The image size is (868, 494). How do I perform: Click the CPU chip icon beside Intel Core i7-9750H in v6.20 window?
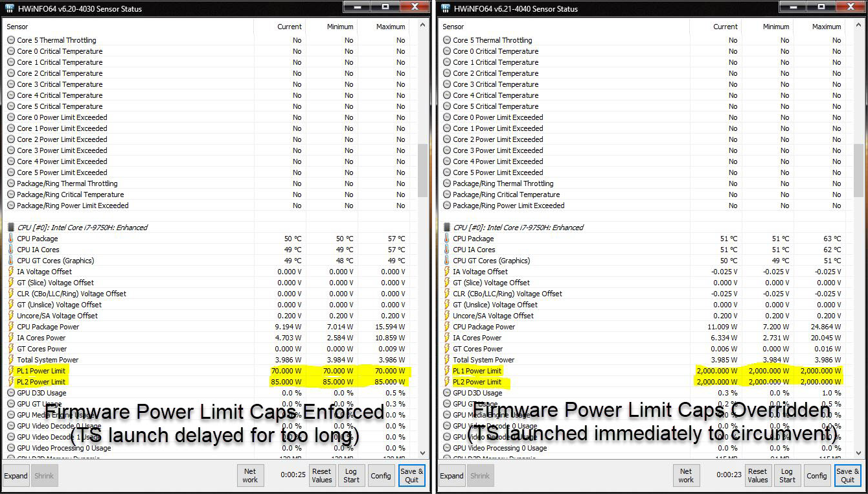click(x=10, y=228)
